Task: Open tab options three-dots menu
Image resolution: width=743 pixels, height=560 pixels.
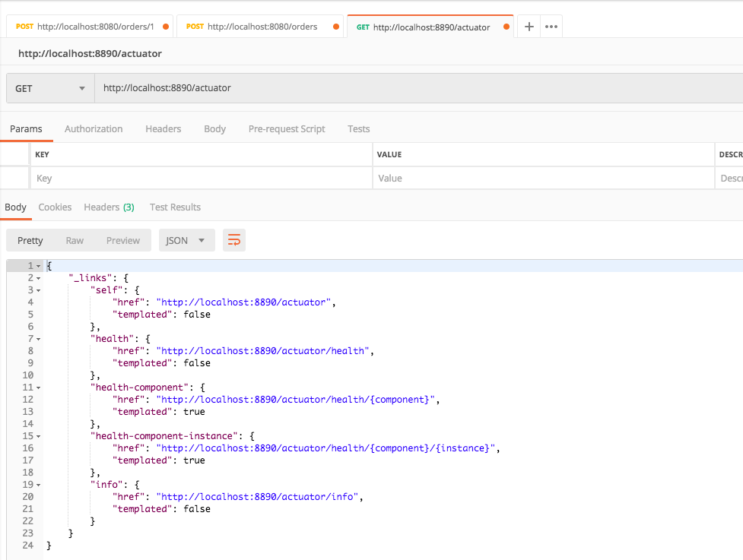Action: (551, 27)
